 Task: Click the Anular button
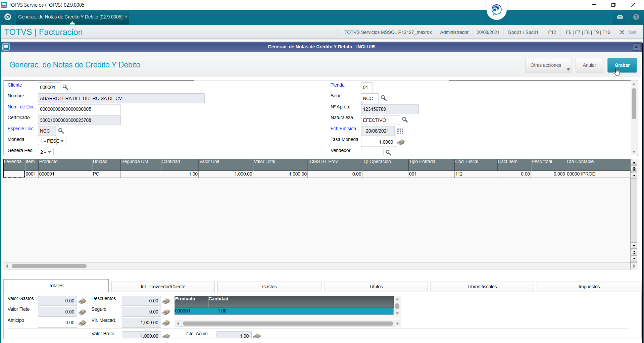(x=589, y=65)
